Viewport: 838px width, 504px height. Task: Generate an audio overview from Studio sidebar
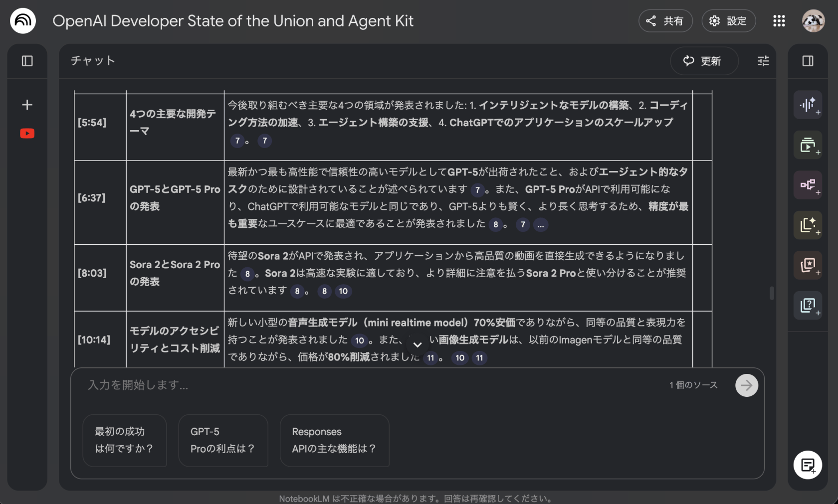point(808,105)
